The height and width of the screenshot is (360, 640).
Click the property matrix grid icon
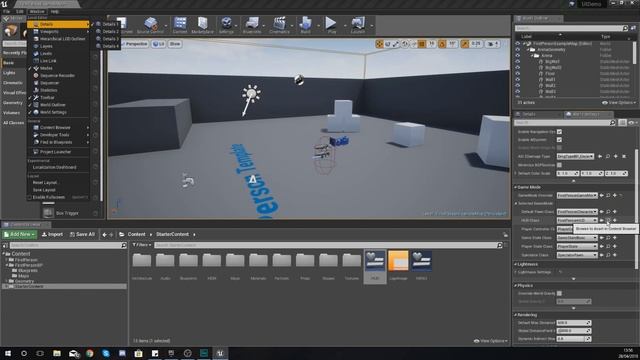pyautogui.click(x=622, y=122)
